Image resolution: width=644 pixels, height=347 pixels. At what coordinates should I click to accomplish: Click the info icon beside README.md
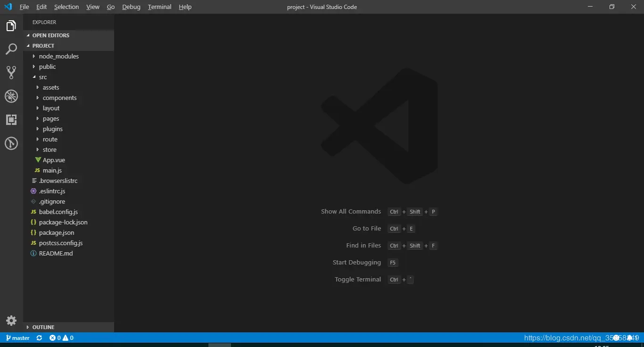click(33, 253)
